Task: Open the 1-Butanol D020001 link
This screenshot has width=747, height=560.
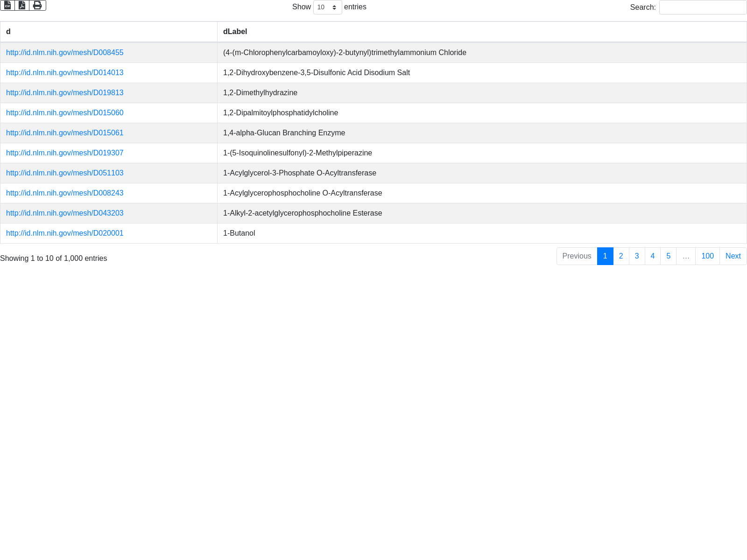Action: click(65, 233)
